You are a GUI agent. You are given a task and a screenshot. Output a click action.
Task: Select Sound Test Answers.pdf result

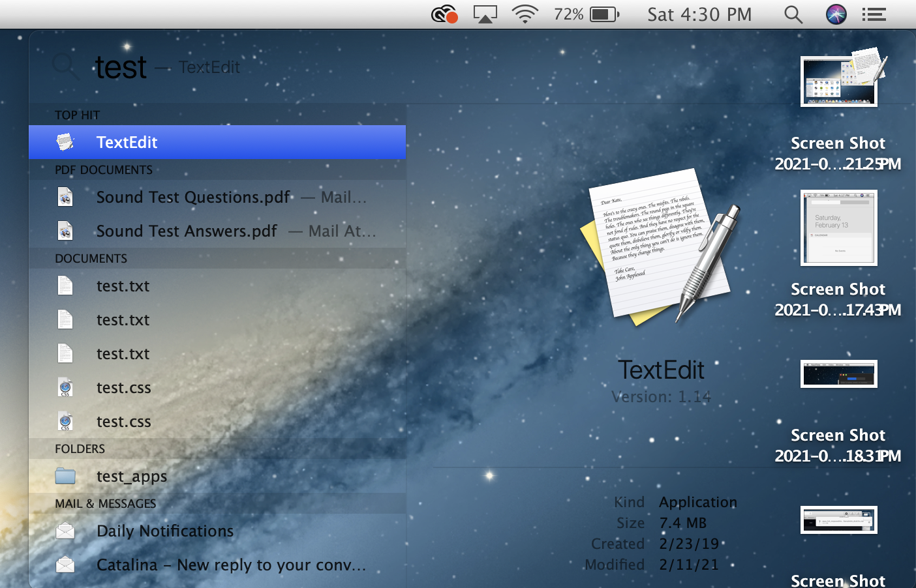point(217,231)
